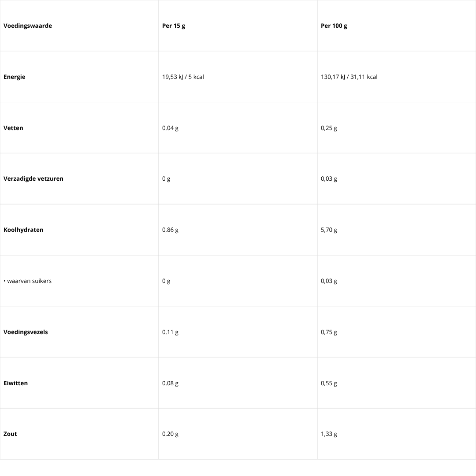The image size is (476, 476).
Task: Select the 19,53 kJ / 5 kcal value
Action: click(x=183, y=77)
